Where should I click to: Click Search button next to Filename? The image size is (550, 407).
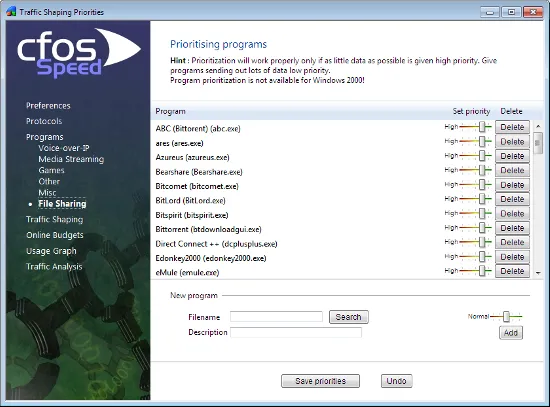tap(349, 317)
